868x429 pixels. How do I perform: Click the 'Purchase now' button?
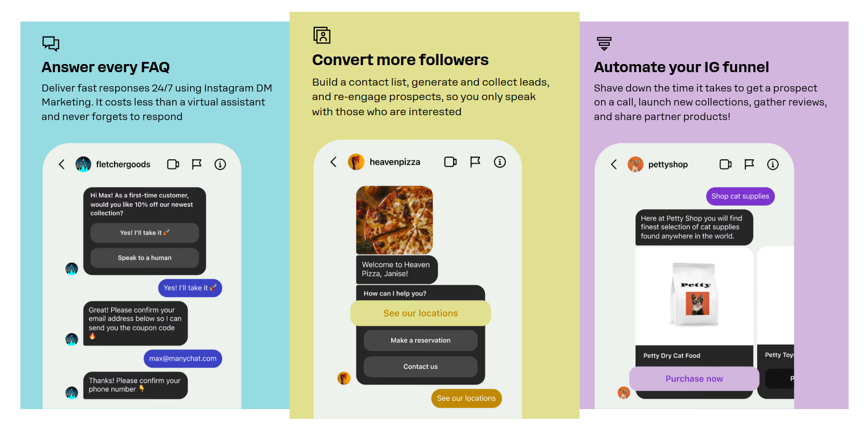[x=694, y=379]
